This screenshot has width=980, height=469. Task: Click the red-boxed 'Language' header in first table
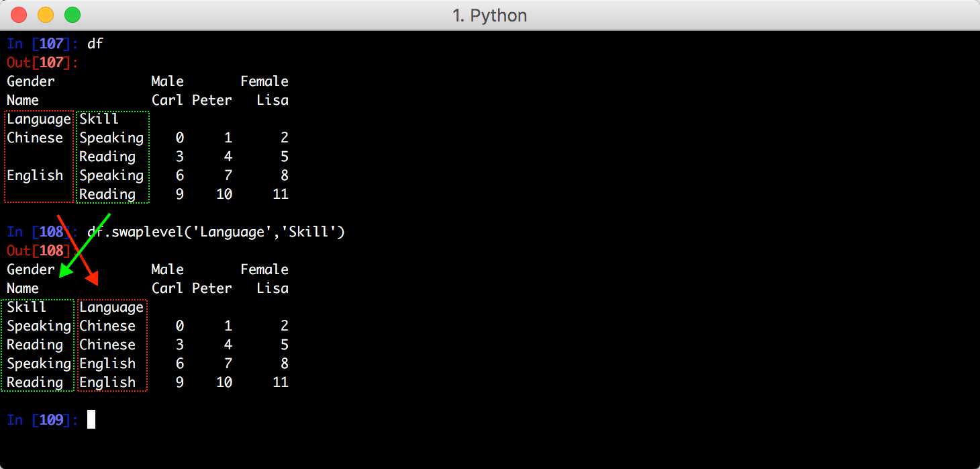39,119
